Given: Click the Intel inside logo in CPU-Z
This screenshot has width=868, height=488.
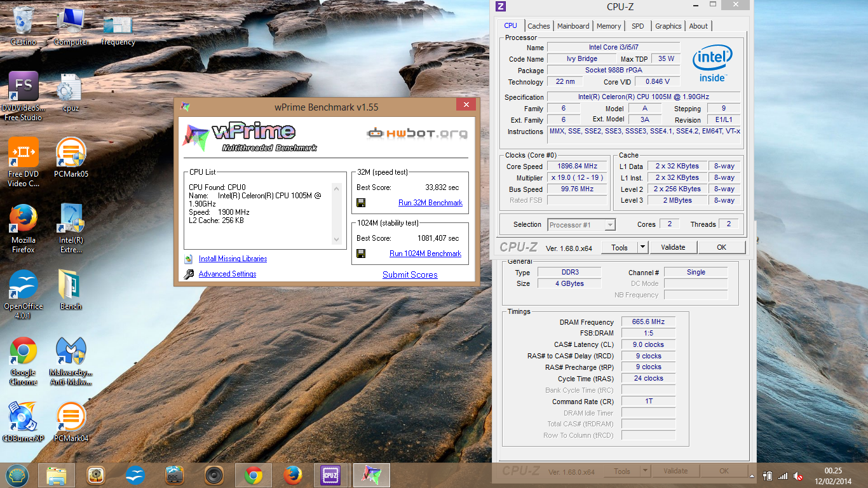Looking at the screenshot, I should point(713,63).
